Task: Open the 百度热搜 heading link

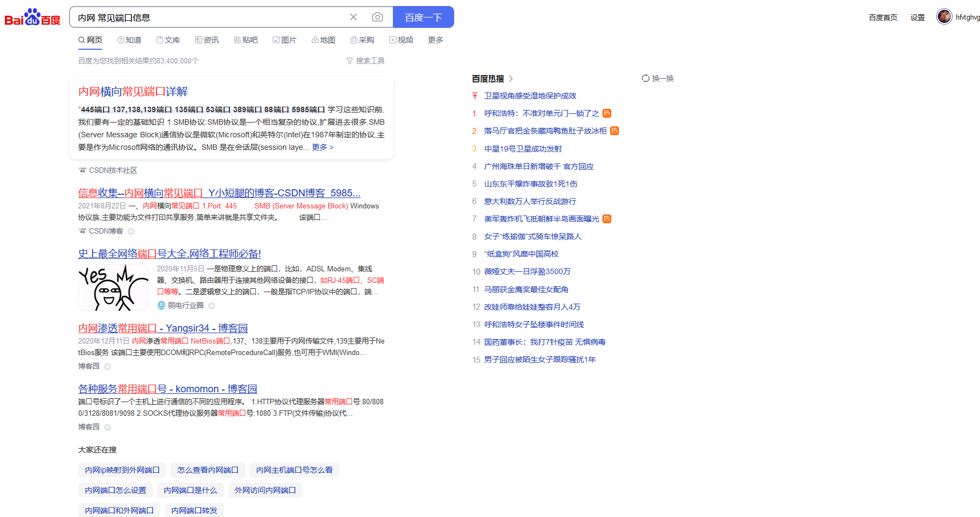Action: (x=488, y=78)
